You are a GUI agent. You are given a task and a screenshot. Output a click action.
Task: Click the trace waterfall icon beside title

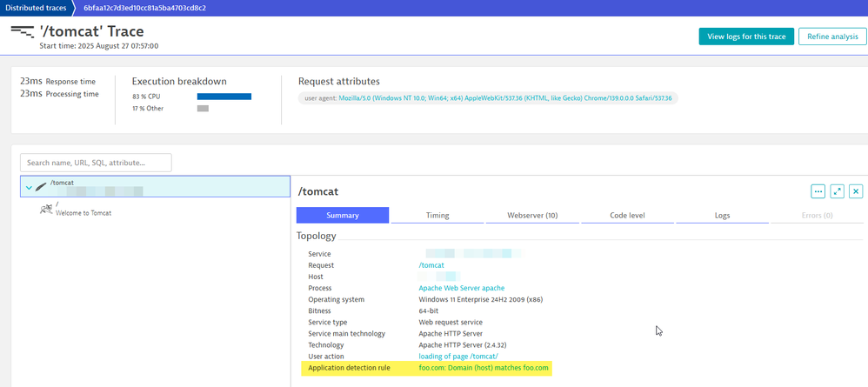22,31
